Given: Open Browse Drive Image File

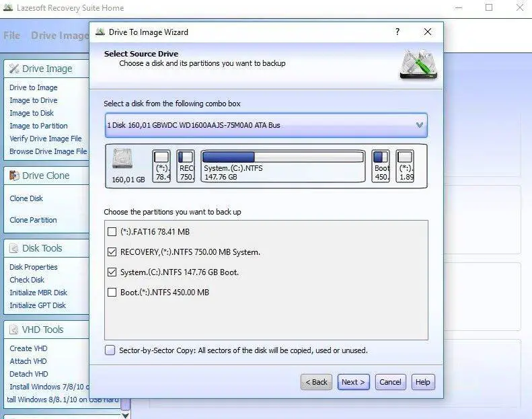Looking at the screenshot, I should [x=48, y=151].
